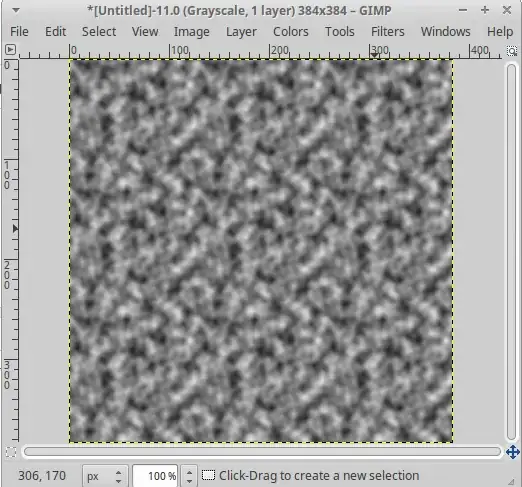Open the Filters menu
This screenshot has height=487, width=522.
388,32
